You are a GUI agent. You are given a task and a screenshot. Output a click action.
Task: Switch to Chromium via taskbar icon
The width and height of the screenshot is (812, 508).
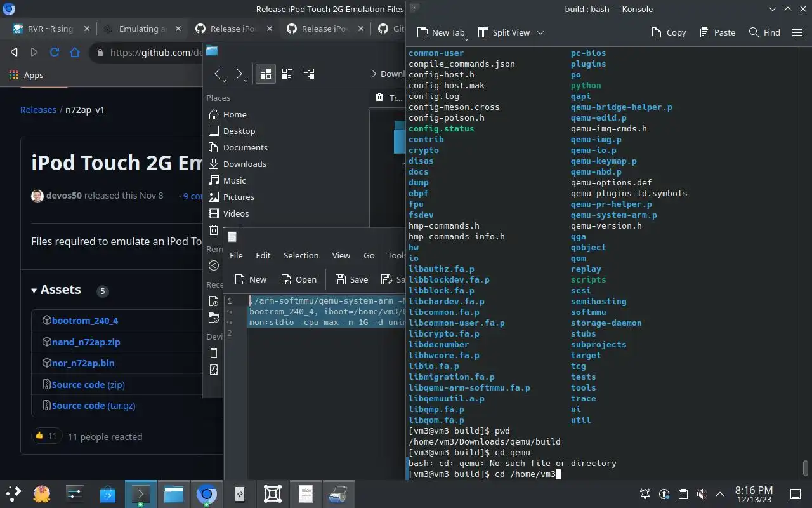(207, 493)
